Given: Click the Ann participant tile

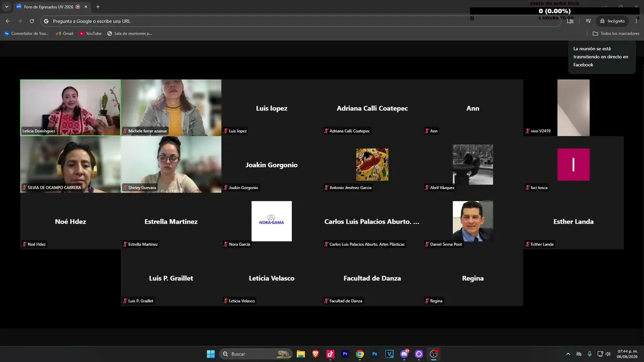Looking at the screenshot, I should click(x=473, y=108).
